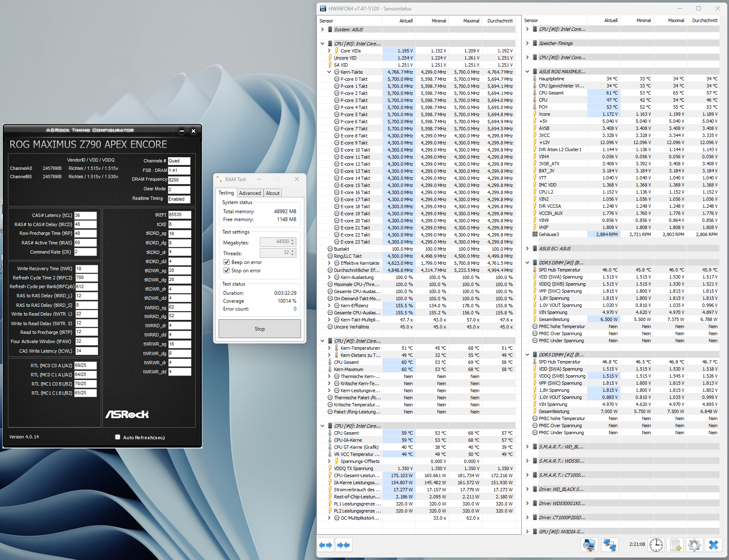The image size is (729, 560).
Task: Click the HWiNFO64 title bar app icon
Action: [x=323, y=8]
